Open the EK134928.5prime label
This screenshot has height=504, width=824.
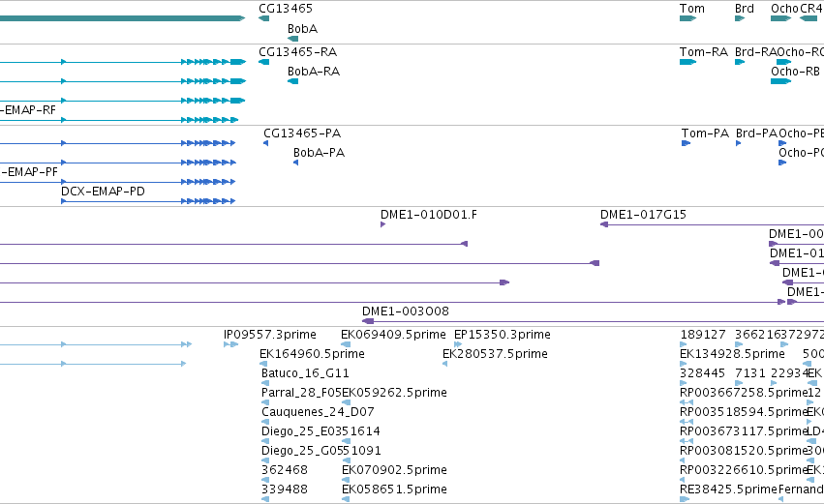coord(732,354)
